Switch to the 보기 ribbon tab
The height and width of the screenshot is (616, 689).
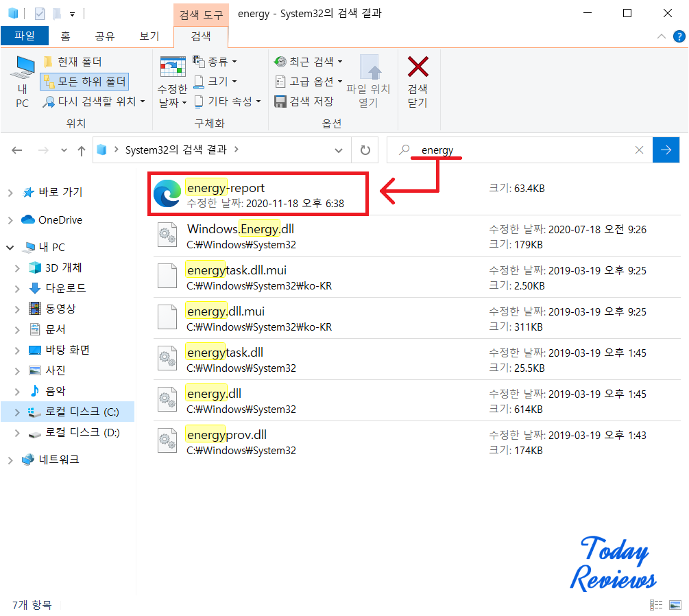point(149,36)
